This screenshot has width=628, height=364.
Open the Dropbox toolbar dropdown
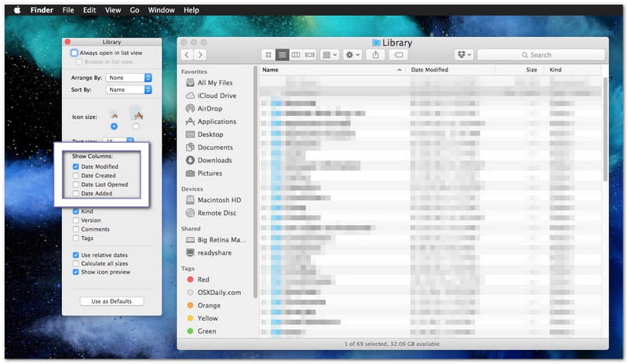464,55
